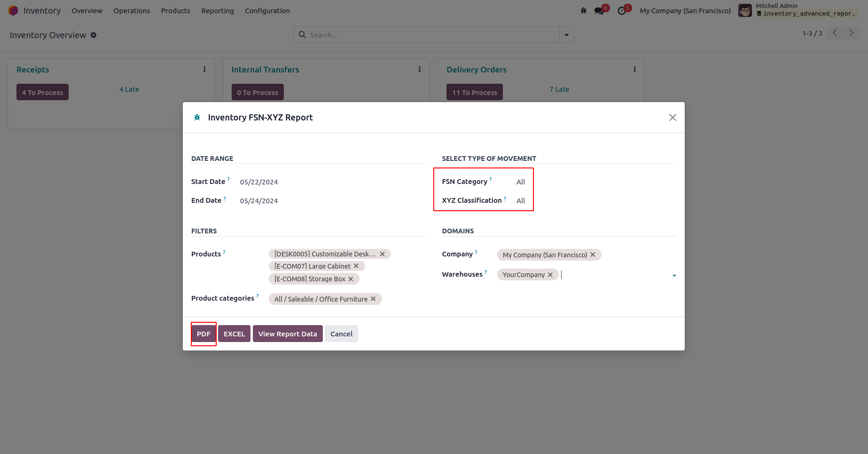
Task: Show Warehouses field help tooltip
Action: 486,272
